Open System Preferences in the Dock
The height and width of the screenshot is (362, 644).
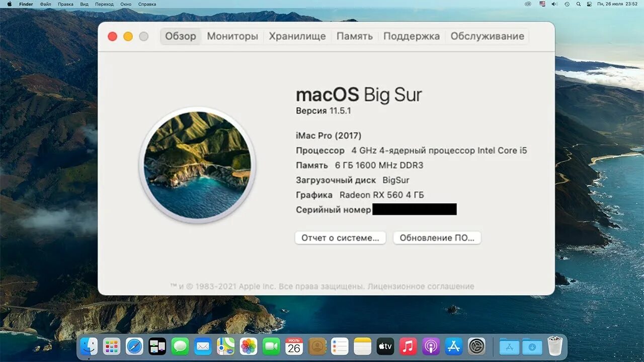pos(476,346)
